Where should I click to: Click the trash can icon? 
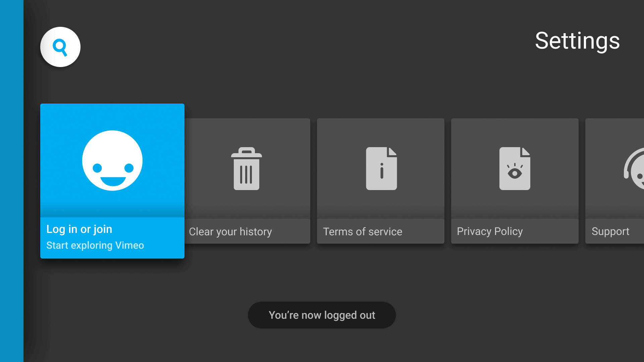point(247,169)
